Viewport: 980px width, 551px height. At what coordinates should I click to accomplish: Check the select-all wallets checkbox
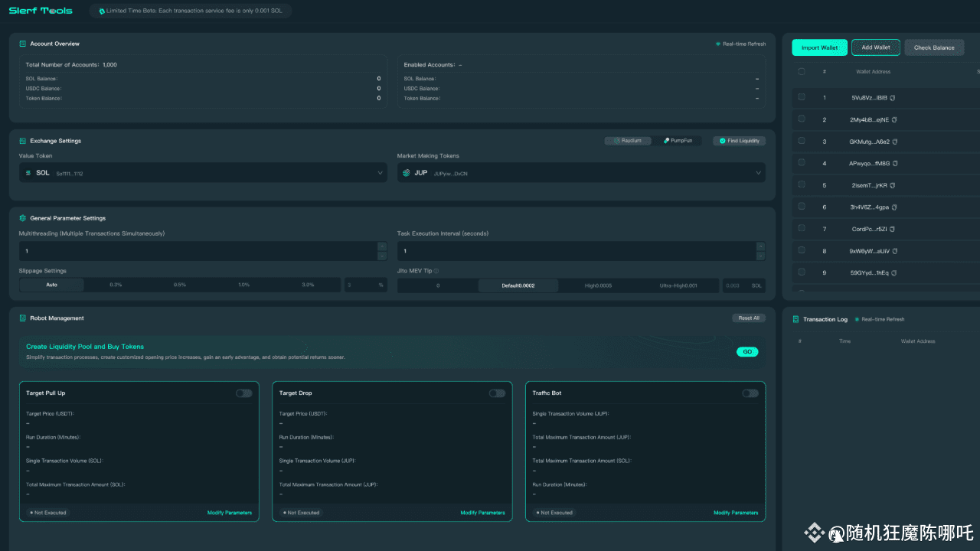[x=802, y=71]
